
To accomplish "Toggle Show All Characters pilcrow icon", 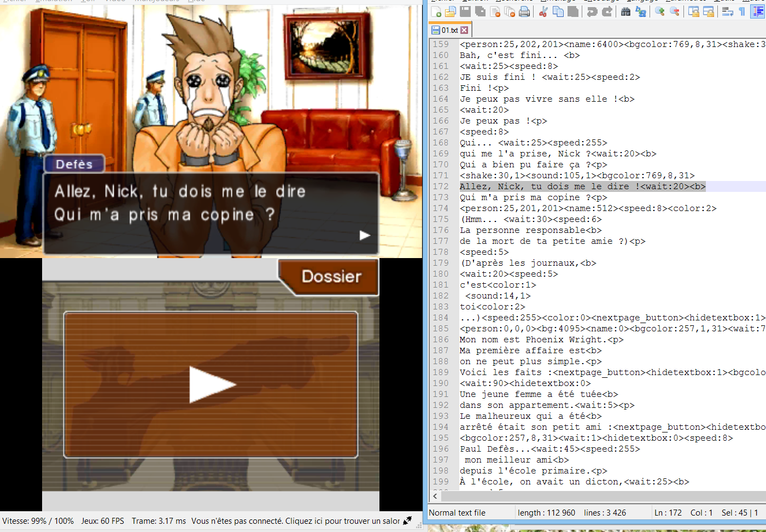I will tap(742, 11).
